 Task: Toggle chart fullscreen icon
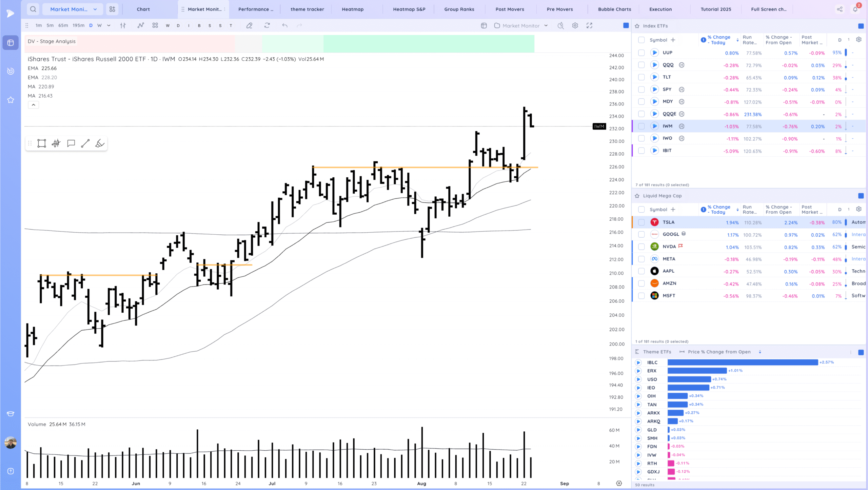pos(590,25)
